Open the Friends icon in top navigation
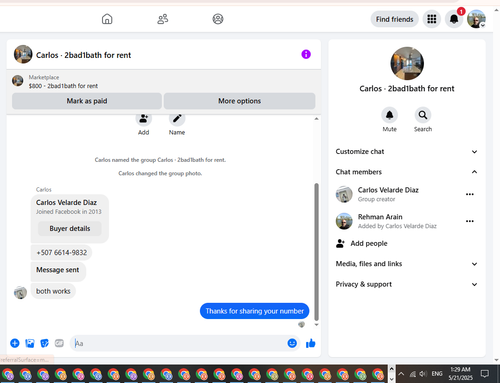This screenshot has width=500, height=383. pos(163,19)
